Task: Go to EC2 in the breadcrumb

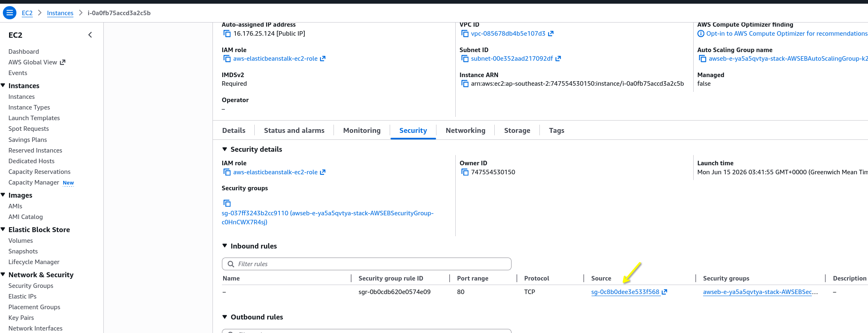Action: [x=27, y=13]
